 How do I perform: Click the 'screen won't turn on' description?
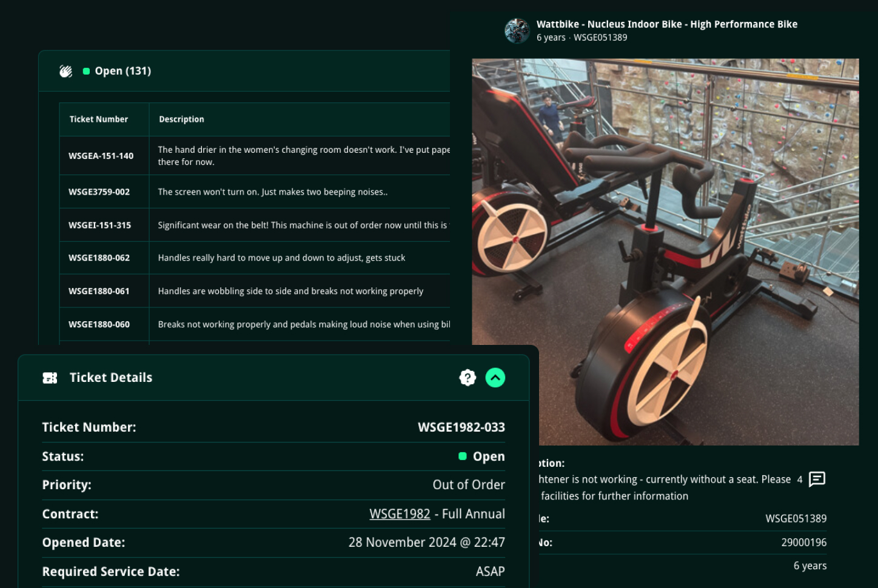(x=273, y=192)
